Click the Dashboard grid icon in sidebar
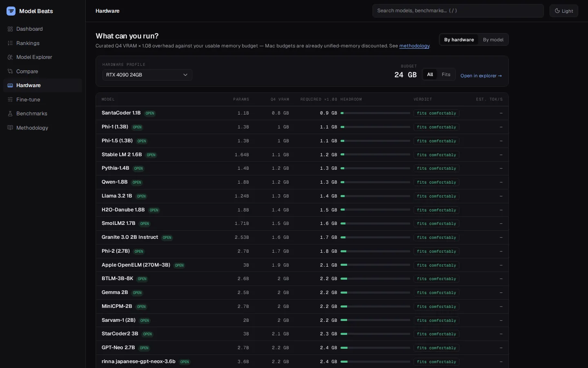This screenshot has height=368, width=588. coord(10,29)
